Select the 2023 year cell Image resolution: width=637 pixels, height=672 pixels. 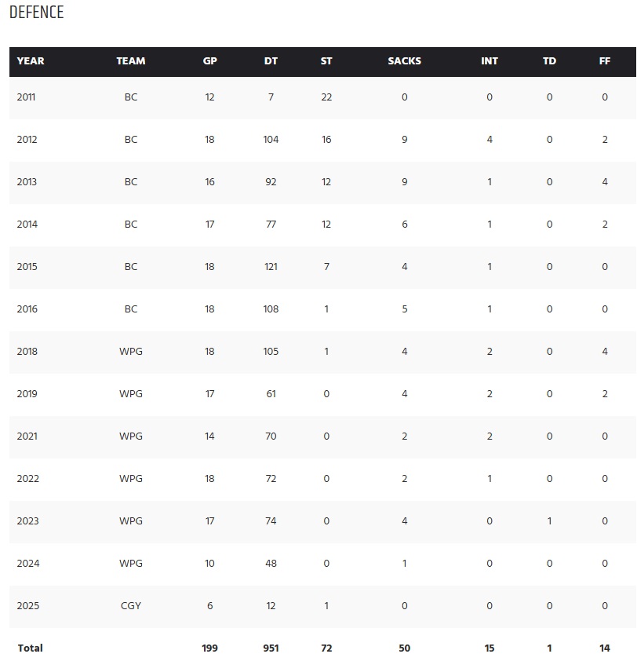point(27,521)
